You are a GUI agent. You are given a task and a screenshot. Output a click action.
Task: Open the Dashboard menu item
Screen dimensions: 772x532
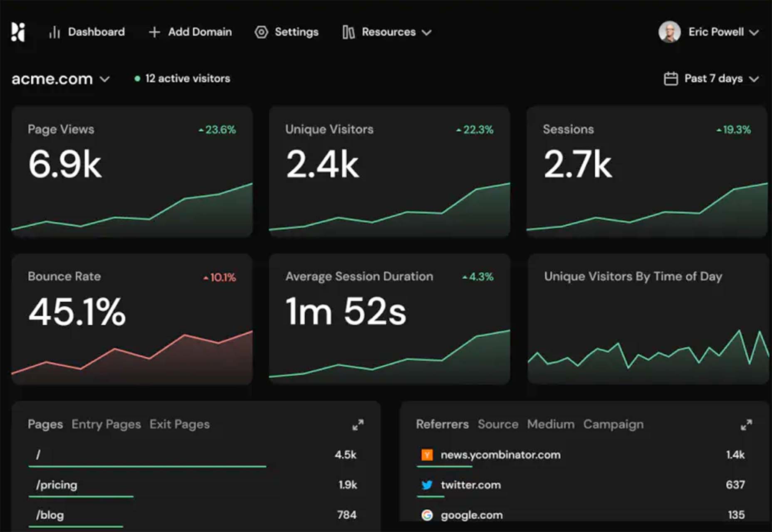96,32
